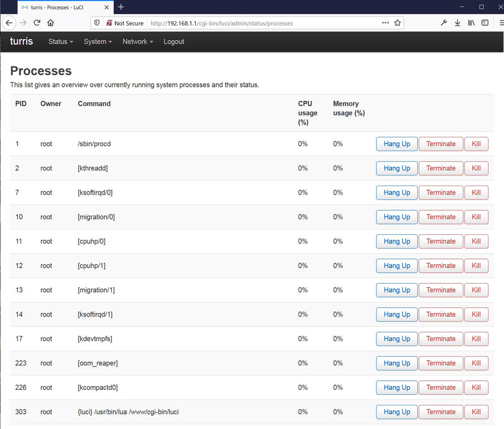Viewport: 504px width, 429px height.
Task: Hang Up the /sbin/procd process
Action: (x=397, y=144)
